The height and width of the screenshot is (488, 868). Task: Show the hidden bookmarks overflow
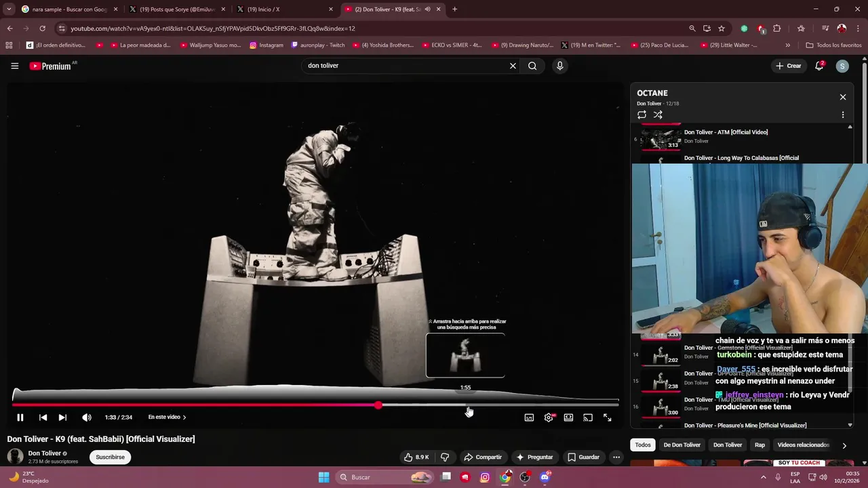pos(787,45)
